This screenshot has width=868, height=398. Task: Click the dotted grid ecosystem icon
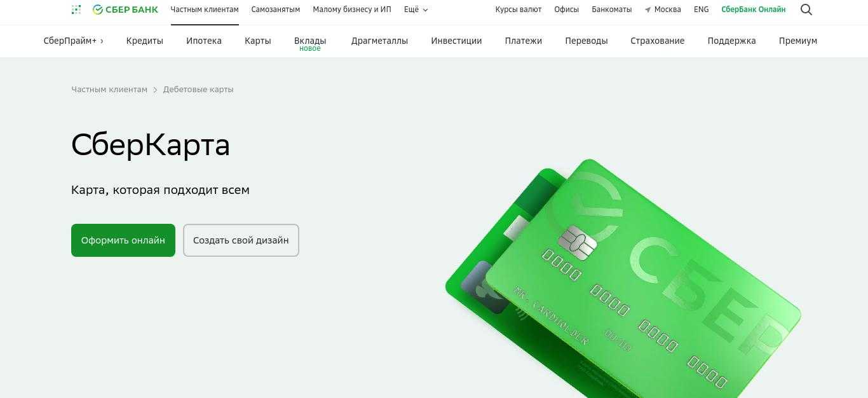(x=76, y=10)
